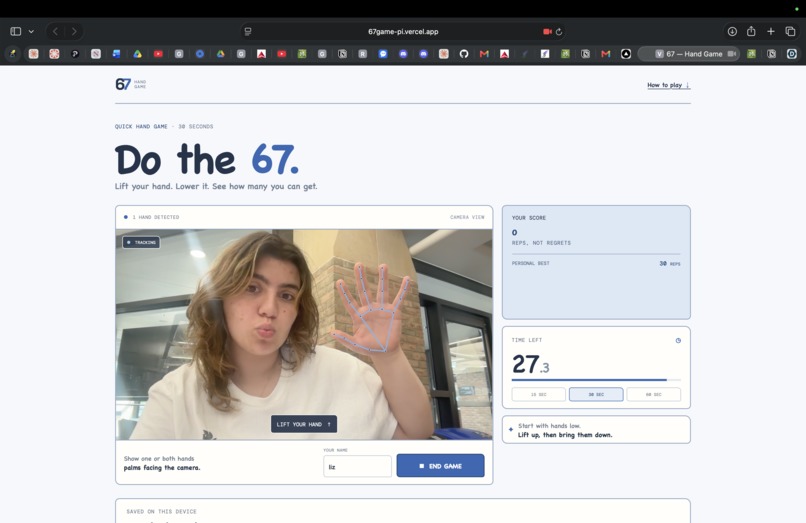Switch to the gray 'R' icon tab

point(362,53)
